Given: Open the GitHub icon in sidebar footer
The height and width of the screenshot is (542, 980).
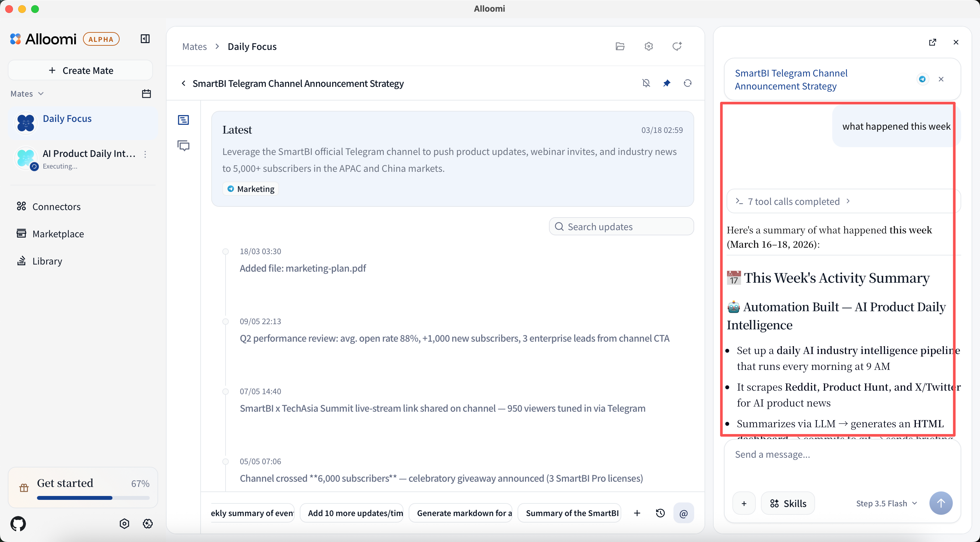Looking at the screenshot, I should (18, 524).
